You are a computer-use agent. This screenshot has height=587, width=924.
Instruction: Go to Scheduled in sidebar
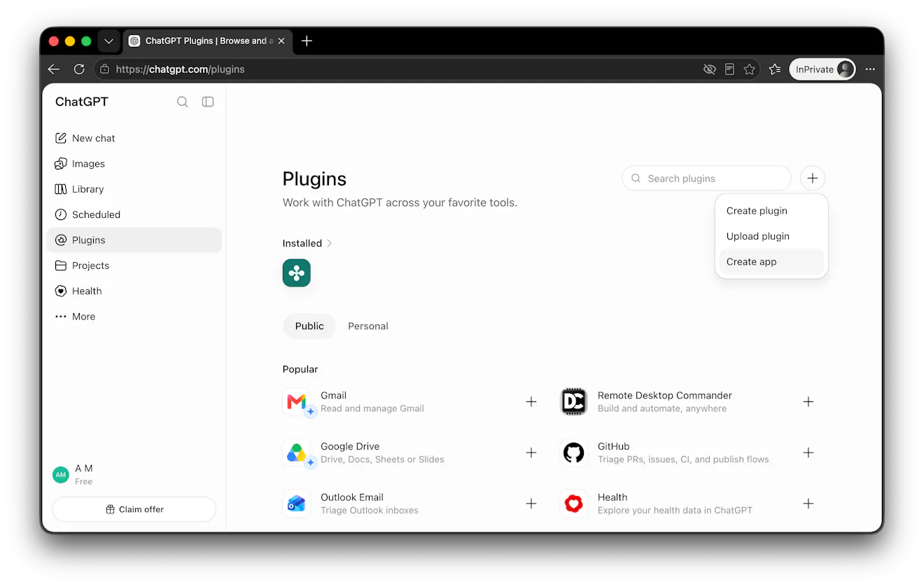(134, 215)
